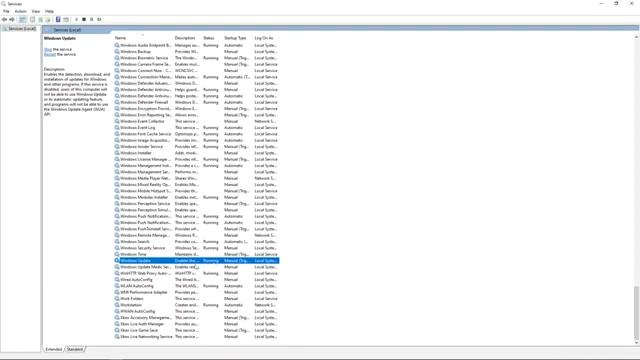Select Xbox Accessory Management row
Screen dimensions: 640x360
point(197,318)
